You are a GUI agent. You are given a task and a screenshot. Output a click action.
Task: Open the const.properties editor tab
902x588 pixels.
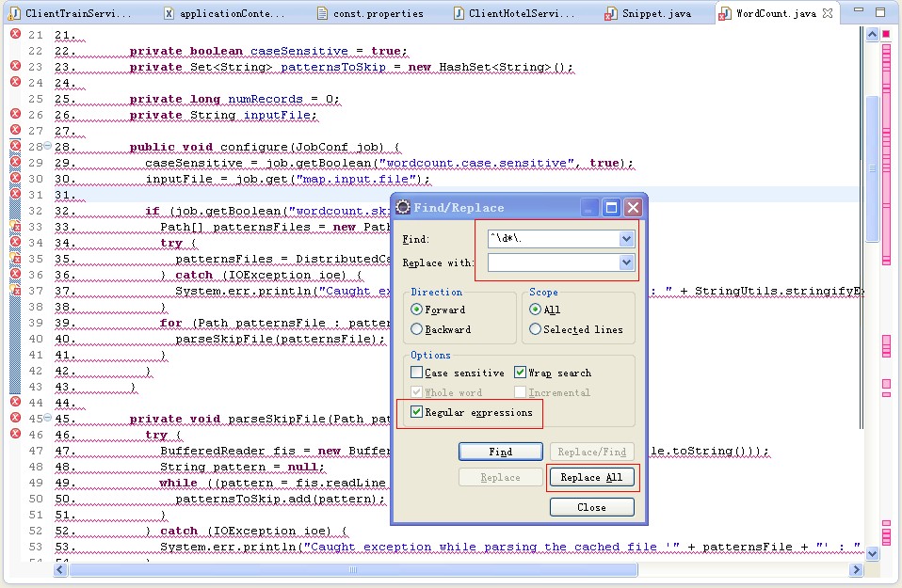379,13
